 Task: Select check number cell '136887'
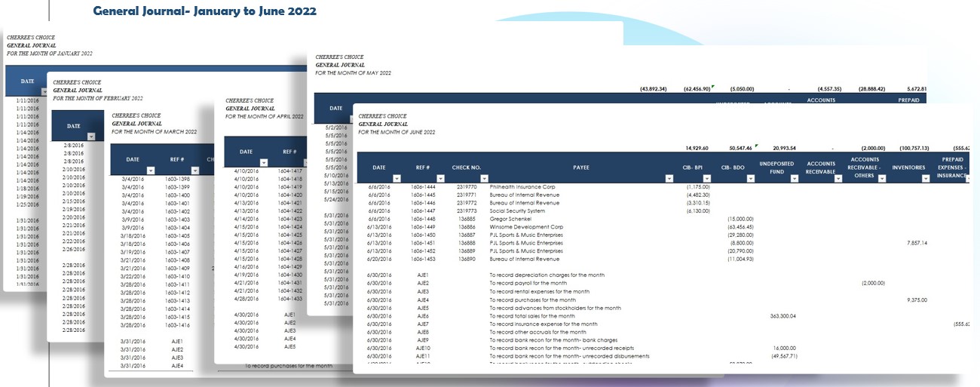pos(468,235)
